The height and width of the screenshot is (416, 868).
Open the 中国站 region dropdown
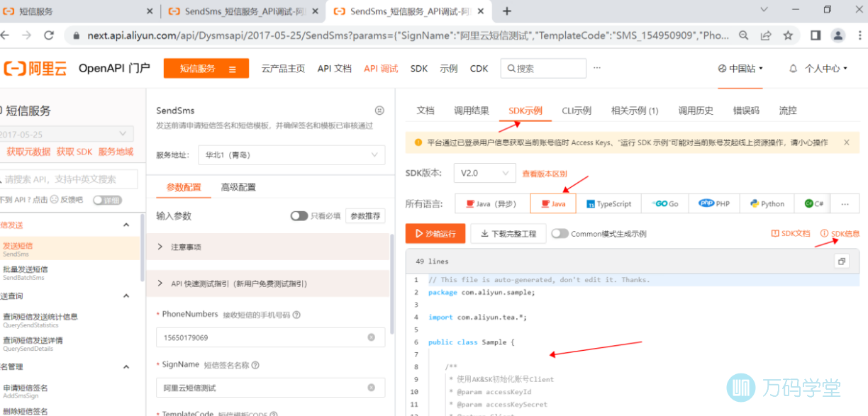point(741,69)
